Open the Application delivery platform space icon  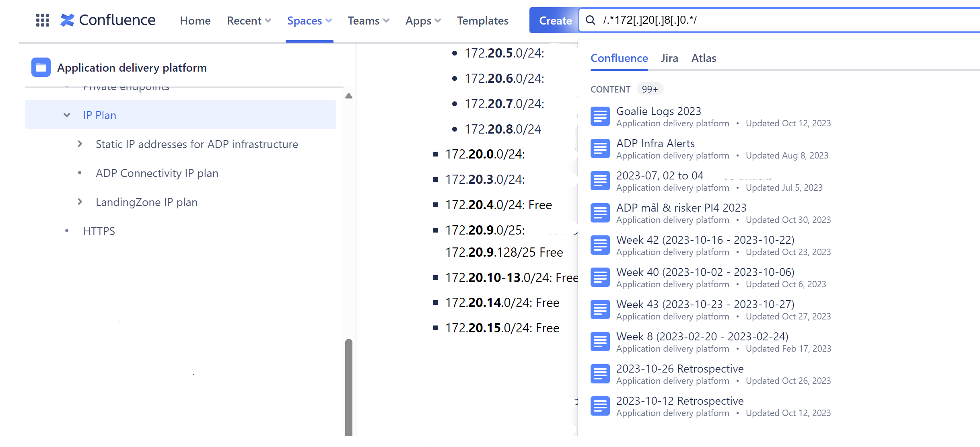[40, 67]
